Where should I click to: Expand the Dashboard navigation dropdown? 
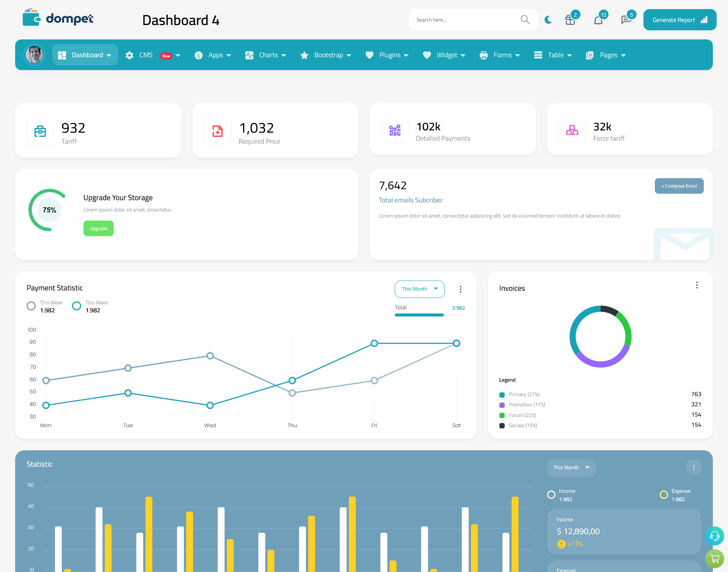109,55
